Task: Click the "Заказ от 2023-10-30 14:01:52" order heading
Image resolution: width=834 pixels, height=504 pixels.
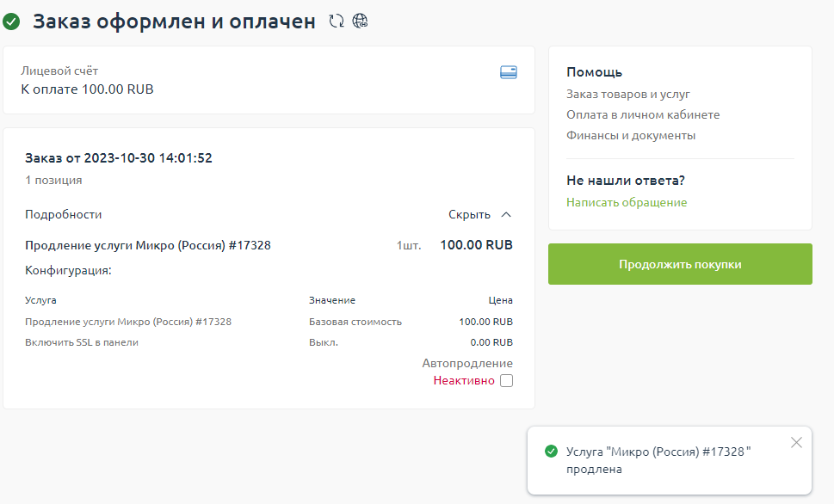Action: tap(119, 158)
